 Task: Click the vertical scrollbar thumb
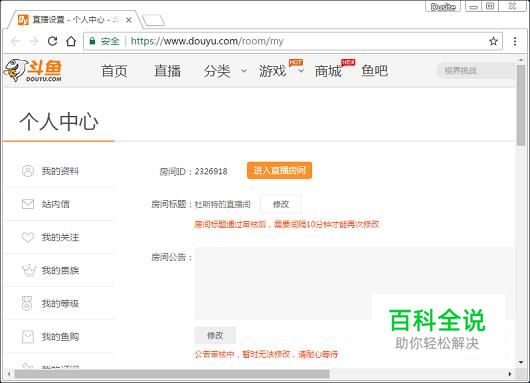[x=521, y=105]
